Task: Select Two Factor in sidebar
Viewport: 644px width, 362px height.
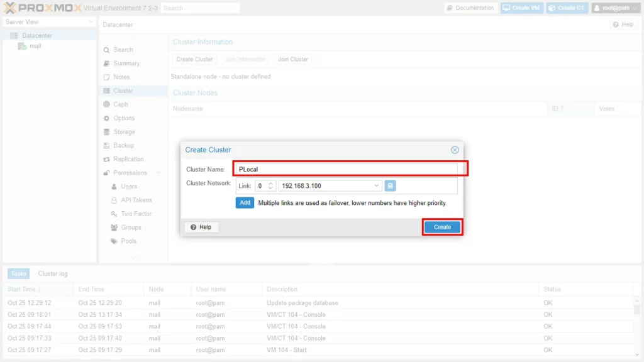Action: click(136, 214)
